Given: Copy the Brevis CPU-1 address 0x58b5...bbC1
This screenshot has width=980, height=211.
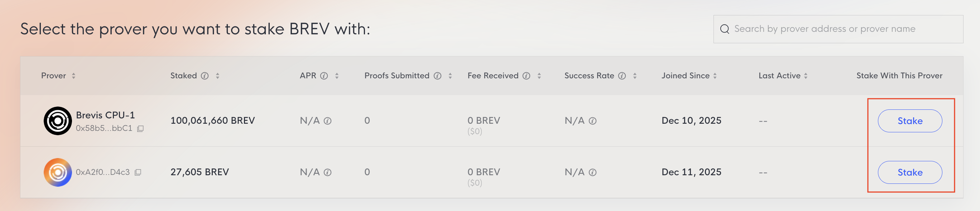Looking at the screenshot, I should coord(140,128).
